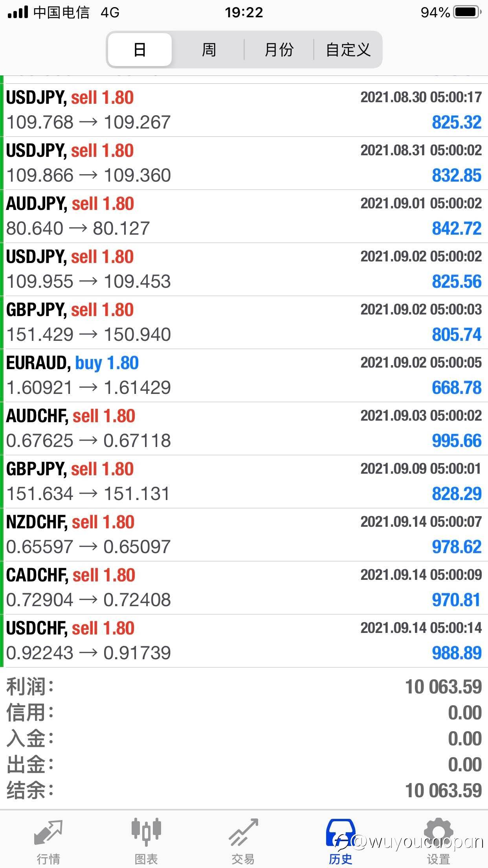488x868 pixels.
Task: Tap the AUDCHF profit 995.66 value
Action: 457,441
